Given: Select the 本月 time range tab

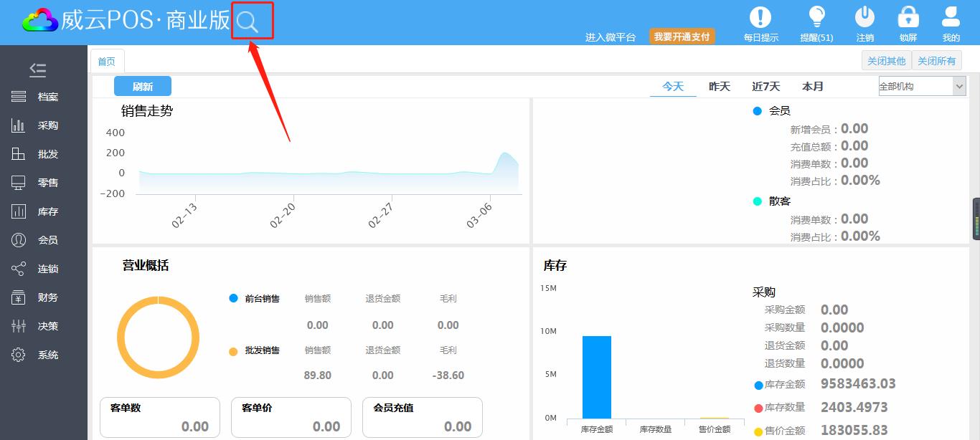Looking at the screenshot, I should (813, 86).
